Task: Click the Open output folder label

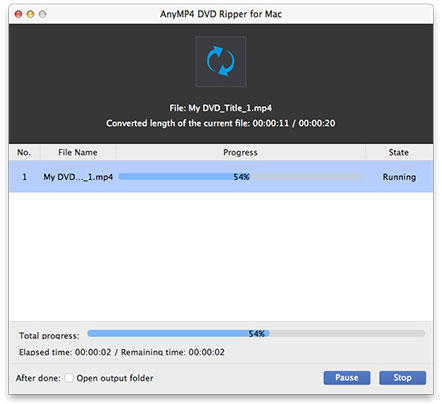Action: pos(115,378)
